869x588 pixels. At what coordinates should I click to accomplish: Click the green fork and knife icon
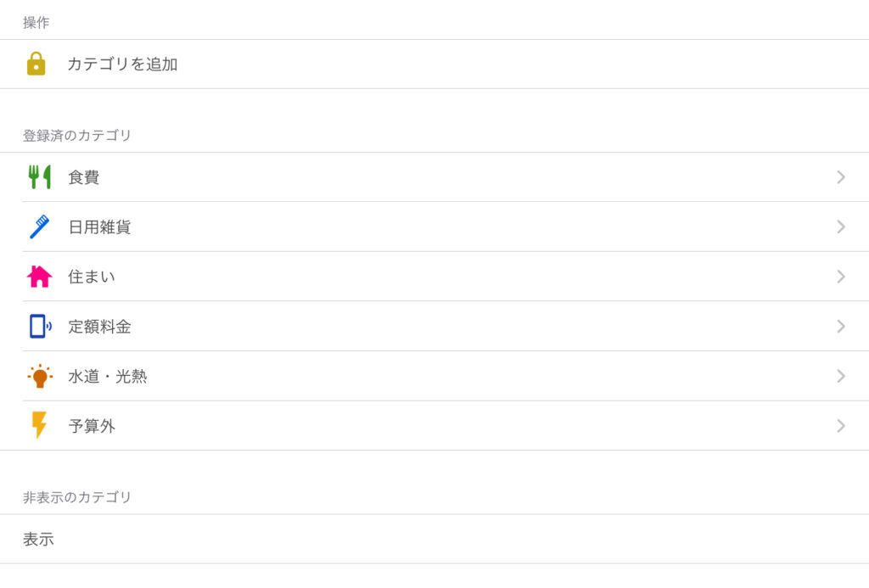[x=39, y=176]
